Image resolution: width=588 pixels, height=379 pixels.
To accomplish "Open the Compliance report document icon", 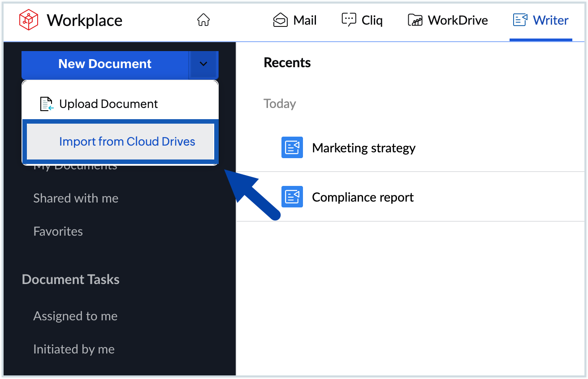I will click(292, 197).
